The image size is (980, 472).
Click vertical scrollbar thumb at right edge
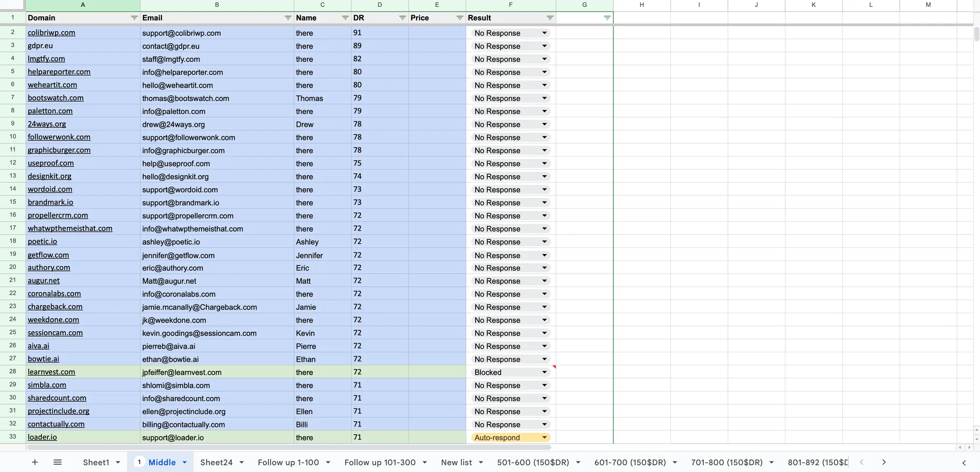pyautogui.click(x=977, y=34)
